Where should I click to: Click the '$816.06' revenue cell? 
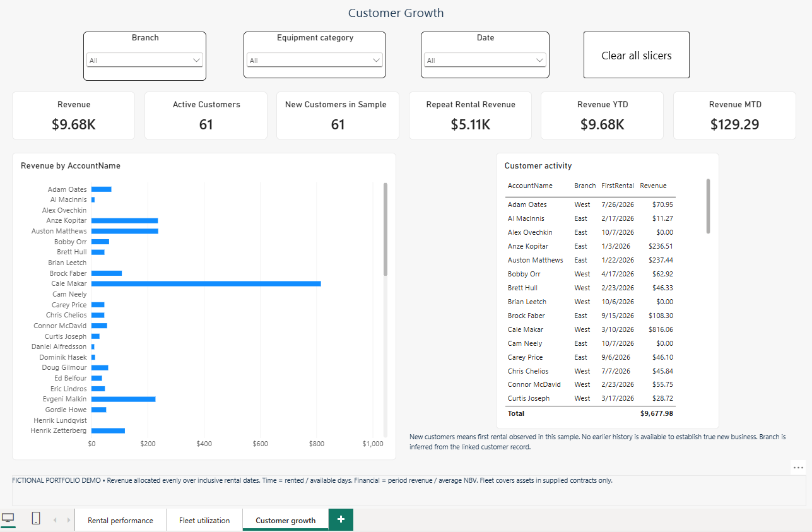coord(661,329)
